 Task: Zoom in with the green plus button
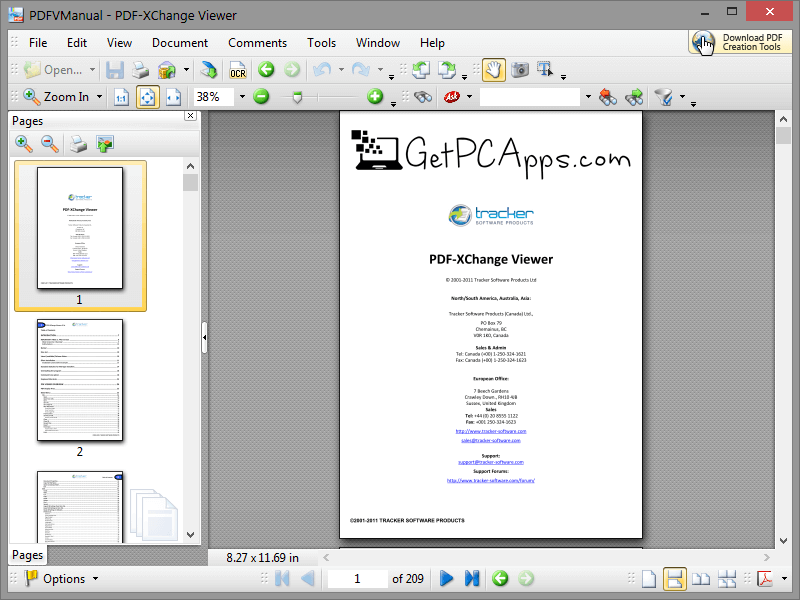(x=375, y=96)
